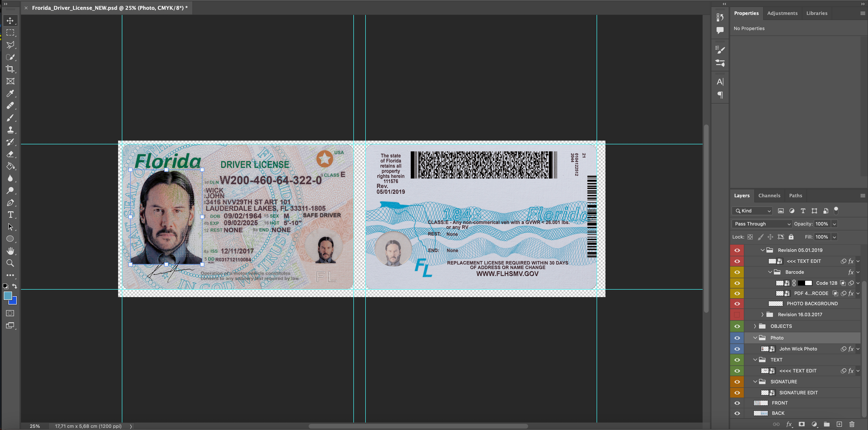Choose the Zoom tool

pos(10,263)
